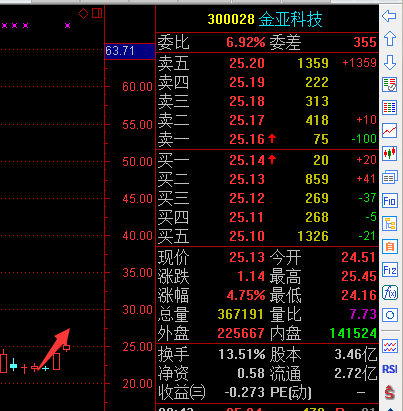Switch to the candlestick K-line chart icon

tap(389, 154)
